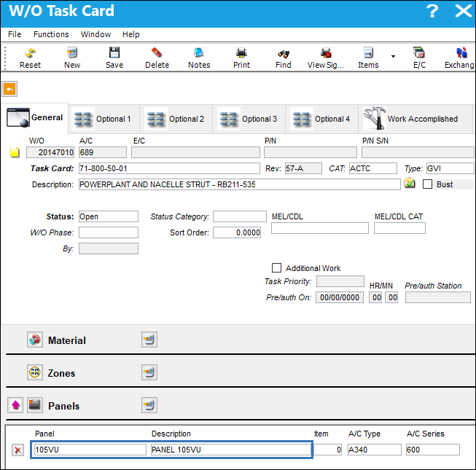Open the E/C toolbar item
This screenshot has width=476, height=470.
419,58
